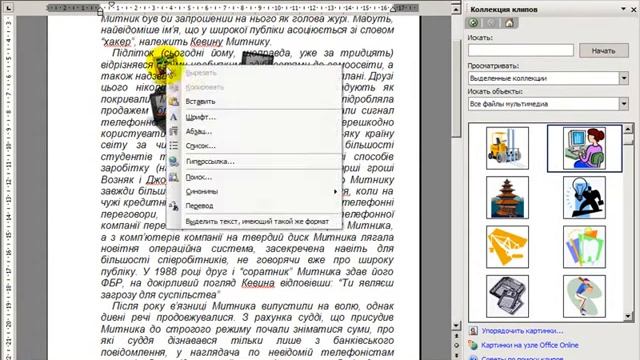This screenshot has height=360, width=640.
Task: Select the woman at computer clip art
Action: tap(584, 148)
